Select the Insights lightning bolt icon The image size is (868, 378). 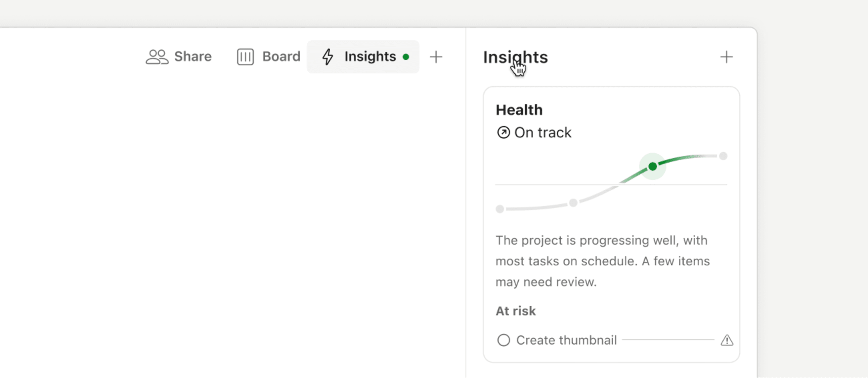328,57
